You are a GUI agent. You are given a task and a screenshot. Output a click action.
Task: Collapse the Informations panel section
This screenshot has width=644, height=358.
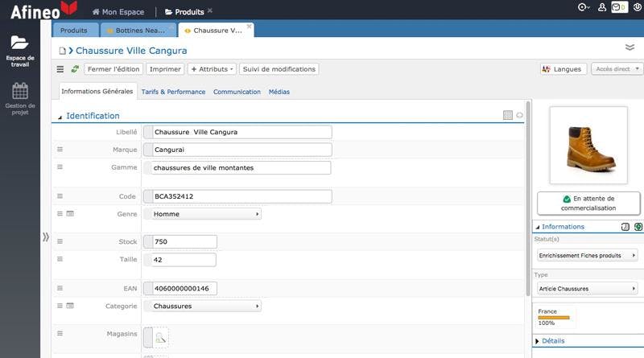537,227
